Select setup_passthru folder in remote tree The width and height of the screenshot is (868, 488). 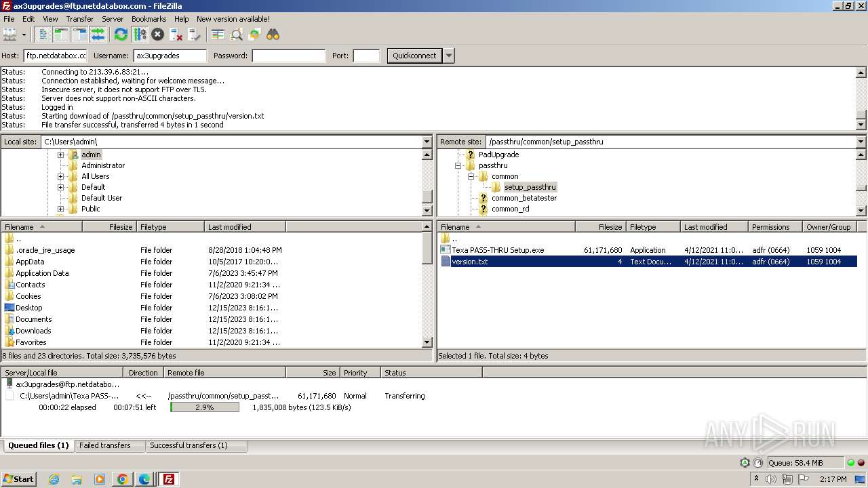[530, 187]
